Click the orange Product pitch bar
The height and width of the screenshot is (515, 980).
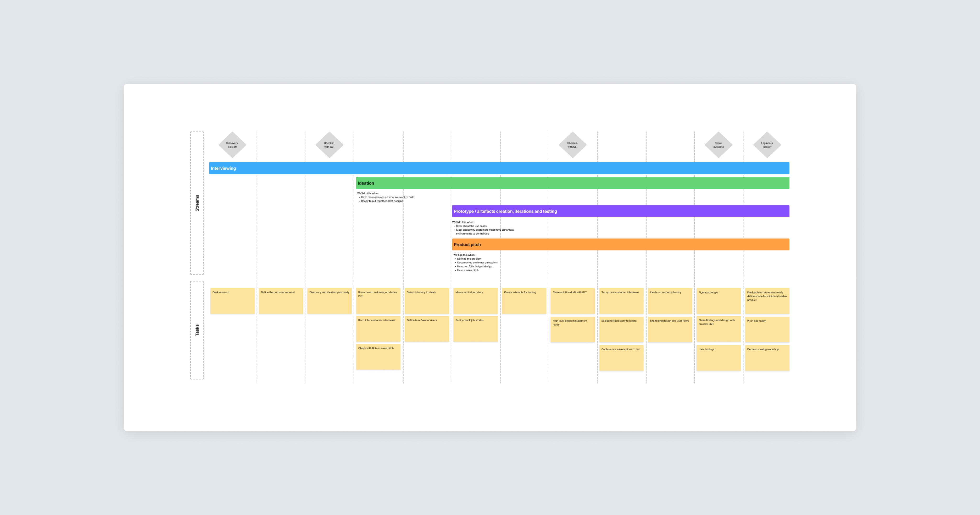[x=620, y=244]
